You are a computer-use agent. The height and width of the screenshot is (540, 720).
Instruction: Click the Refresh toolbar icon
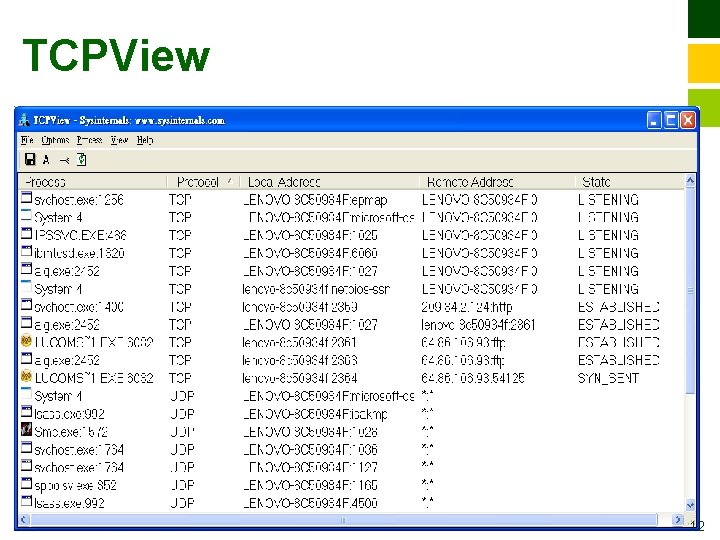(82, 159)
